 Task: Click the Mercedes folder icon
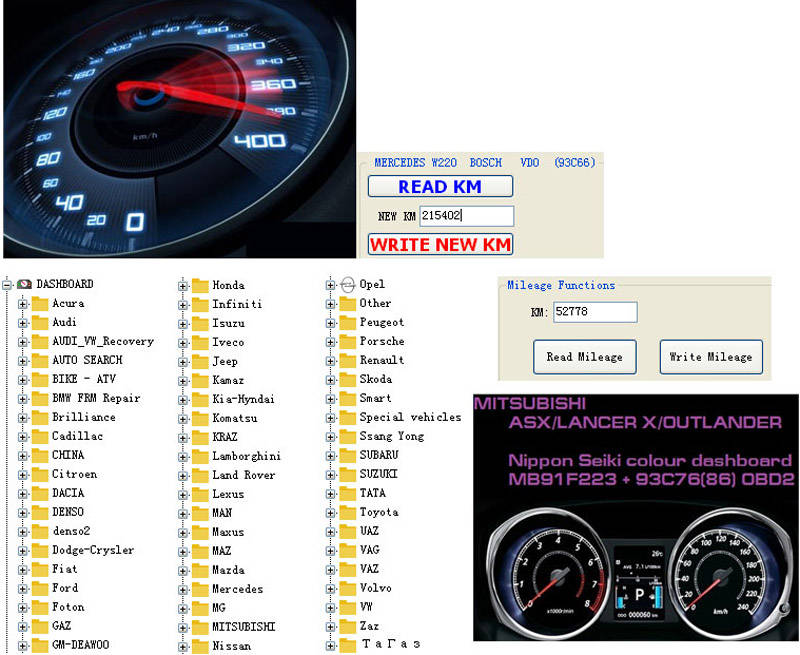[x=200, y=589]
